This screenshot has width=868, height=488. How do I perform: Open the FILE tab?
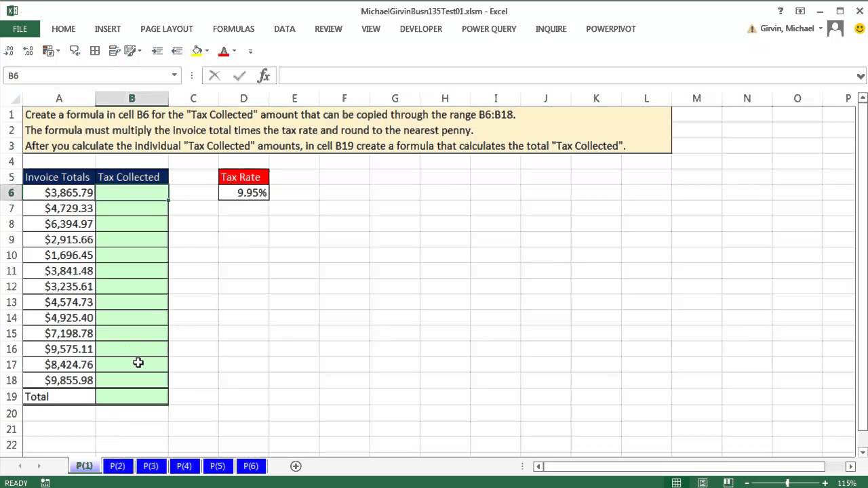coord(20,29)
